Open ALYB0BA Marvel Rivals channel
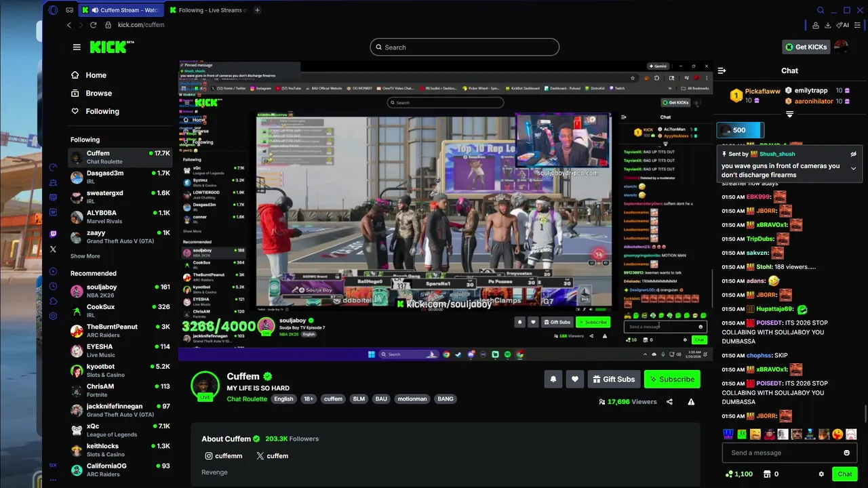The image size is (868, 488). click(x=121, y=216)
